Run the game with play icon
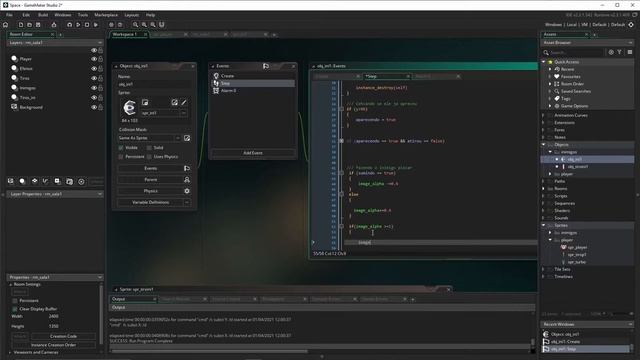 tap(78, 25)
